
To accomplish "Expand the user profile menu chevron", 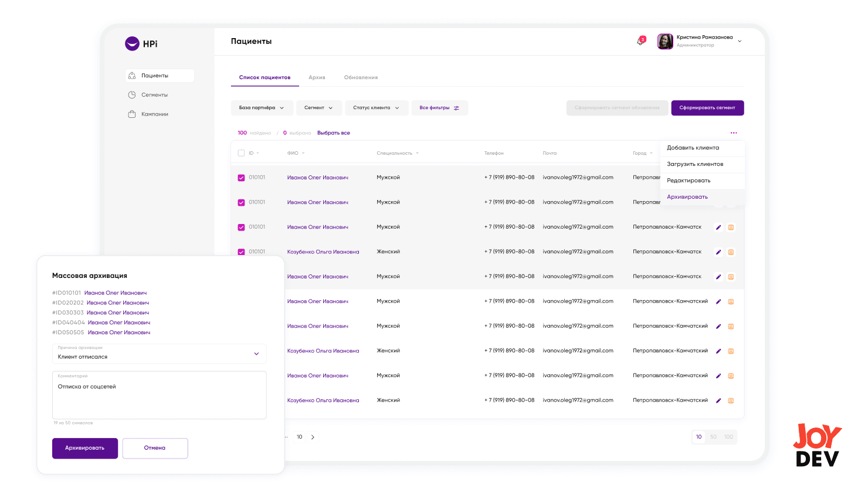I will [x=740, y=41].
